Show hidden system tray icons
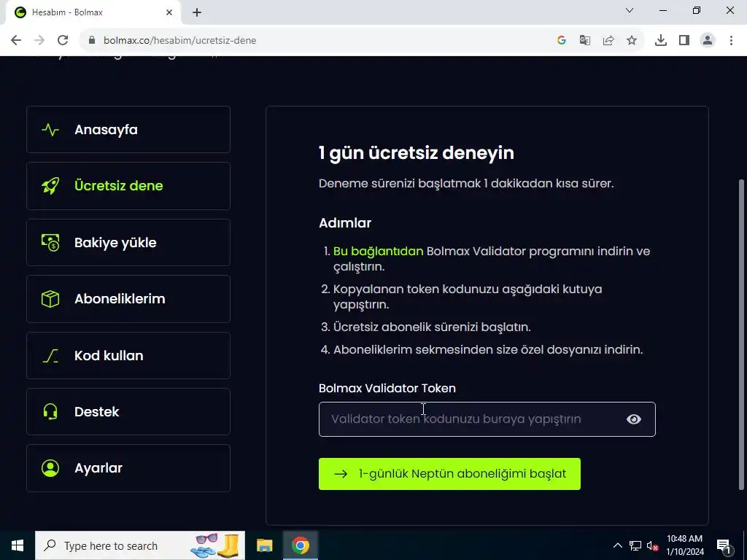Viewport: 747px width, 560px height. 617,545
